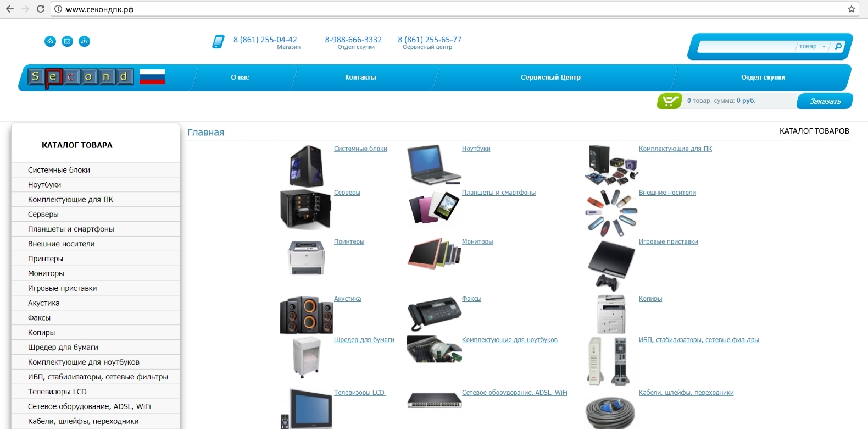The image size is (868, 429).
Task: Bookmark the page using the star icon
Action: (x=852, y=9)
